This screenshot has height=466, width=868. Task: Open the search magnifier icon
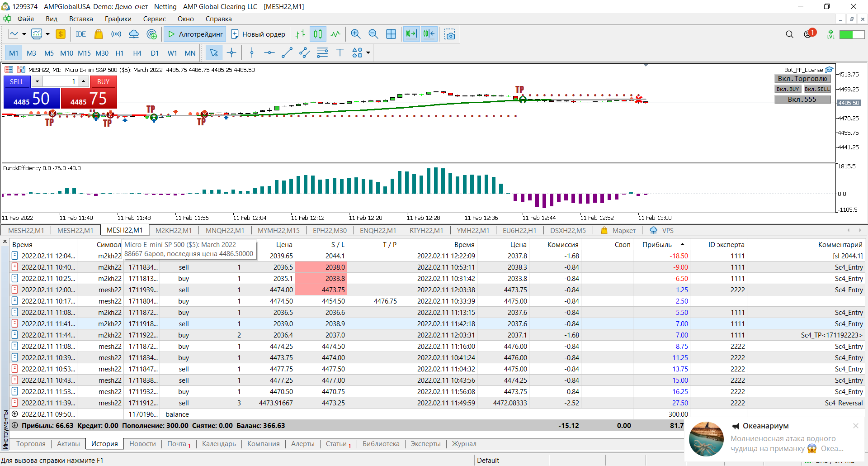point(789,34)
